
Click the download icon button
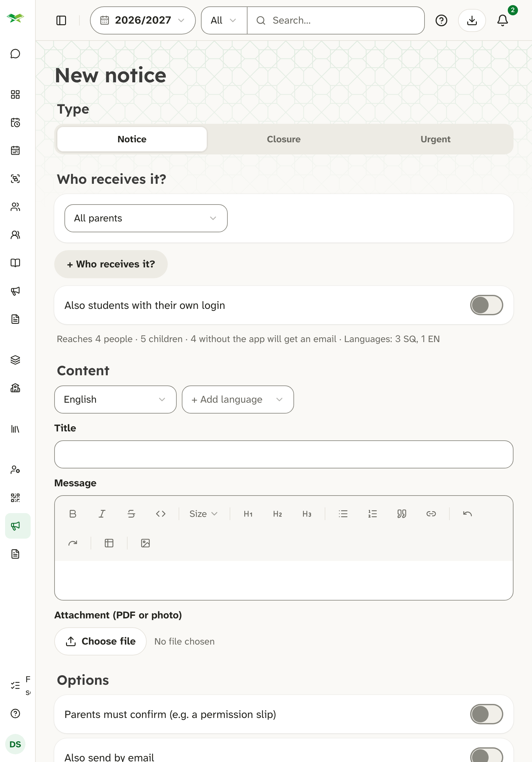tap(472, 20)
